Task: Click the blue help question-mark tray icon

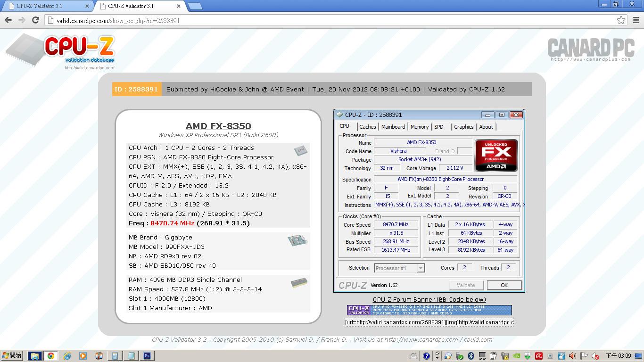Action: click(426, 356)
